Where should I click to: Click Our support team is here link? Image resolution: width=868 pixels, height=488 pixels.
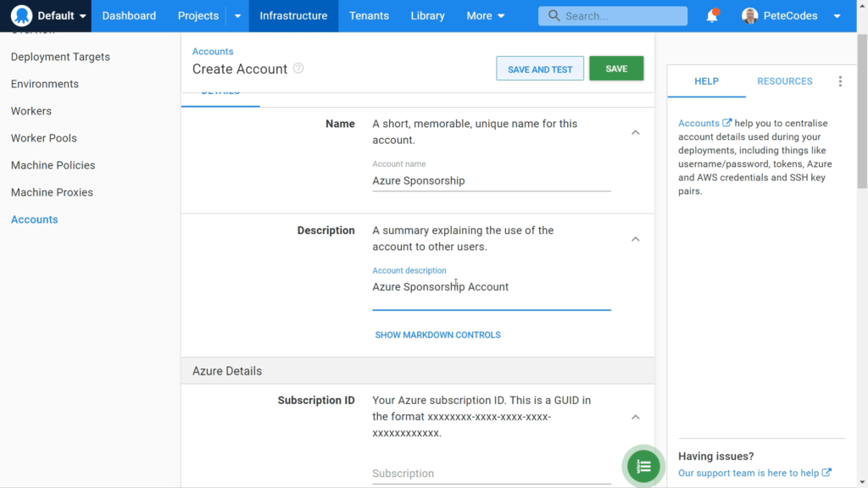748,473
